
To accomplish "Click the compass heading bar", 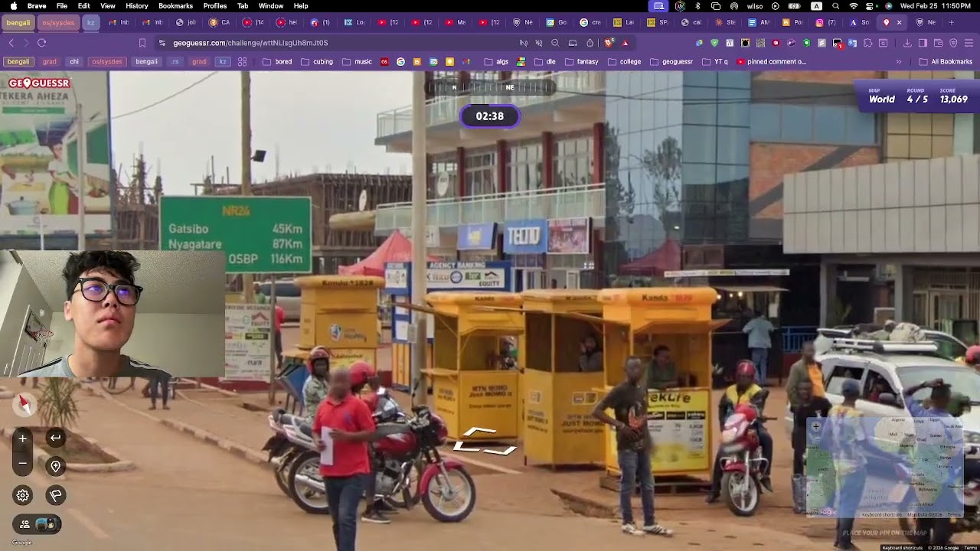I will [490, 87].
